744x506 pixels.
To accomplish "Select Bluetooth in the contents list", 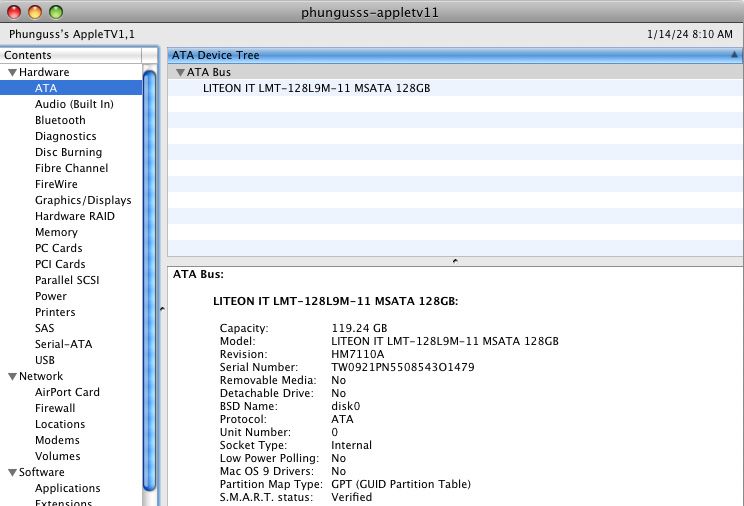I will click(60, 120).
